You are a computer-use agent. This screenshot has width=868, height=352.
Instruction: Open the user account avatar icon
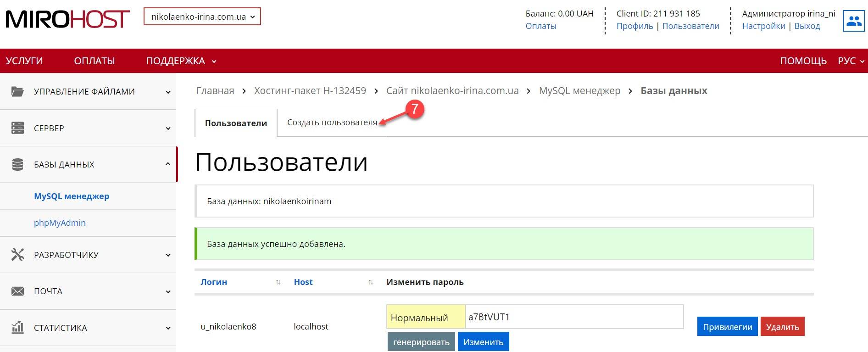click(x=853, y=21)
